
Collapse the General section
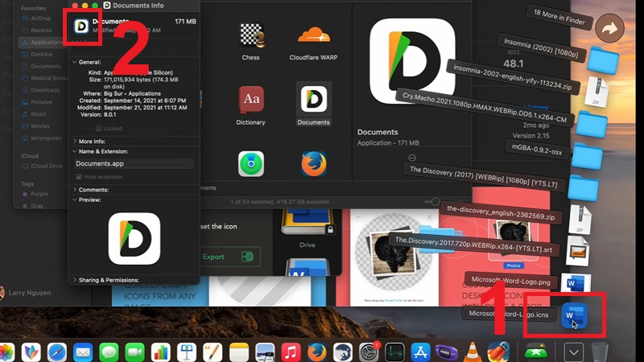(x=74, y=62)
